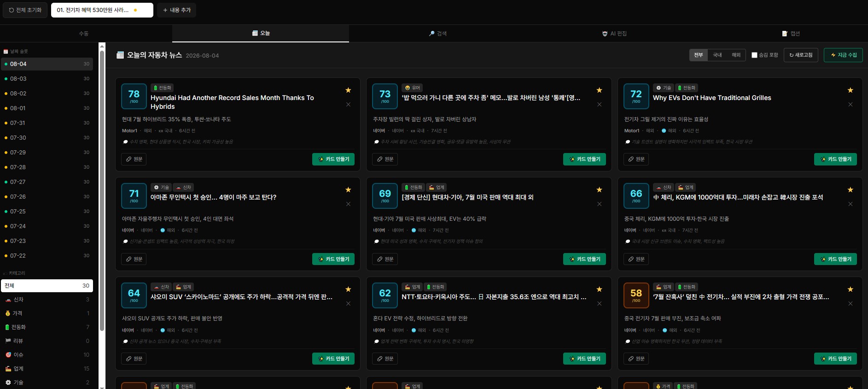Toggle star for the 中 체리, KGM article
Viewport: 868px width, 389px height.
point(851,190)
